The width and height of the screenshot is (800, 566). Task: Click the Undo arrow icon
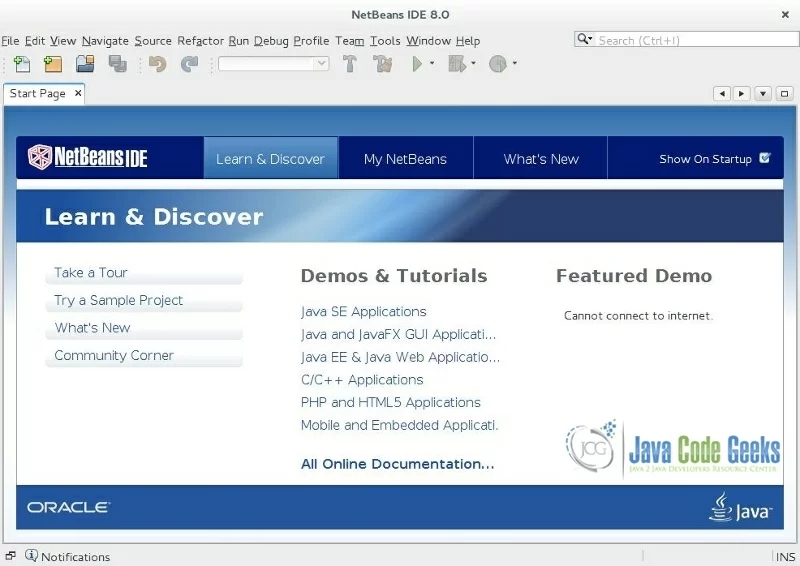158,64
